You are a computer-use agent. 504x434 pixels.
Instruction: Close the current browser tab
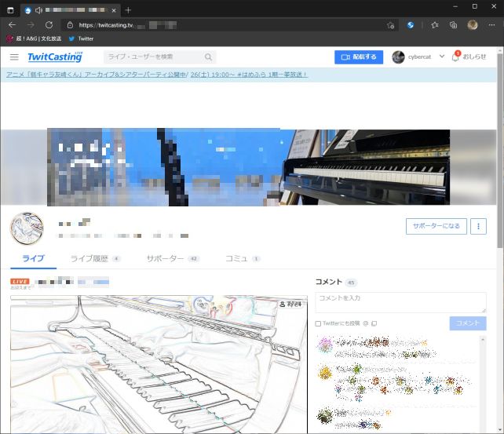coord(114,11)
